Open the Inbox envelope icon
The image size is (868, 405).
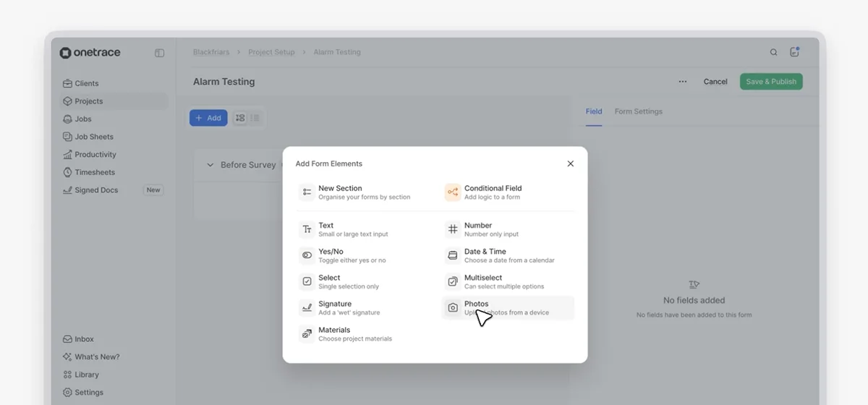point(67,339)
